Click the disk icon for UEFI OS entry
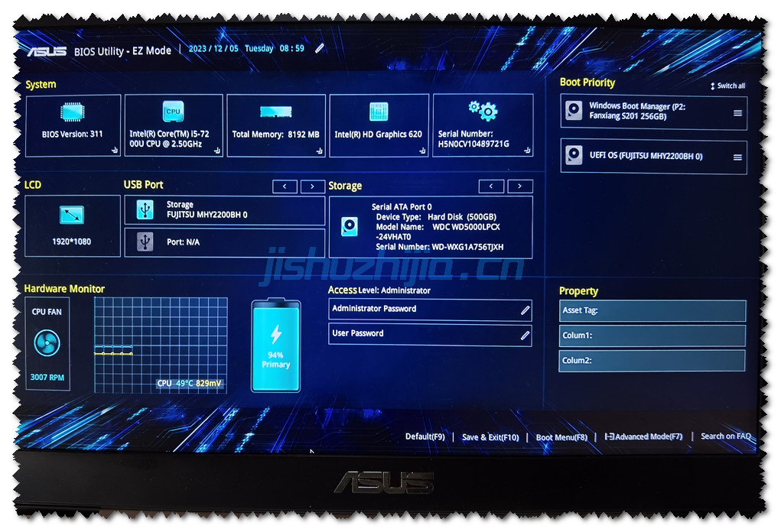This screenshot has width=781, height=532. [x=573, y=155]
